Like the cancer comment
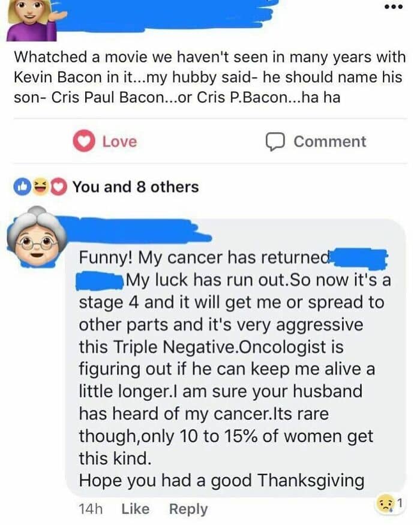Viewport: 420px width, 525px height. [x=135, y=509]
